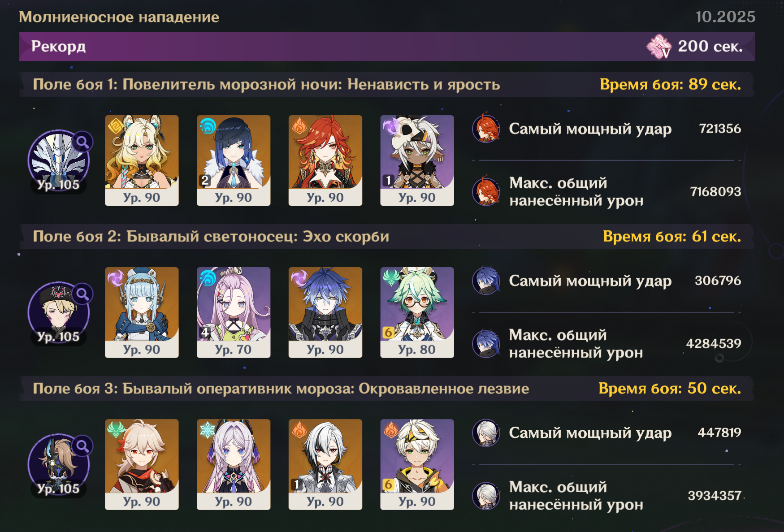This screenshot has width=784, height=532.
Task: Click the pink-haired level 70 Hydro character
Action: pos(234,312)
